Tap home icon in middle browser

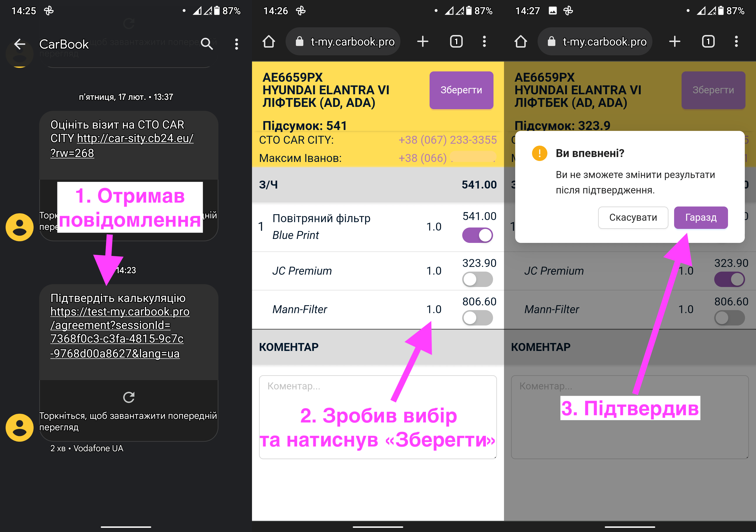[269, 42]
